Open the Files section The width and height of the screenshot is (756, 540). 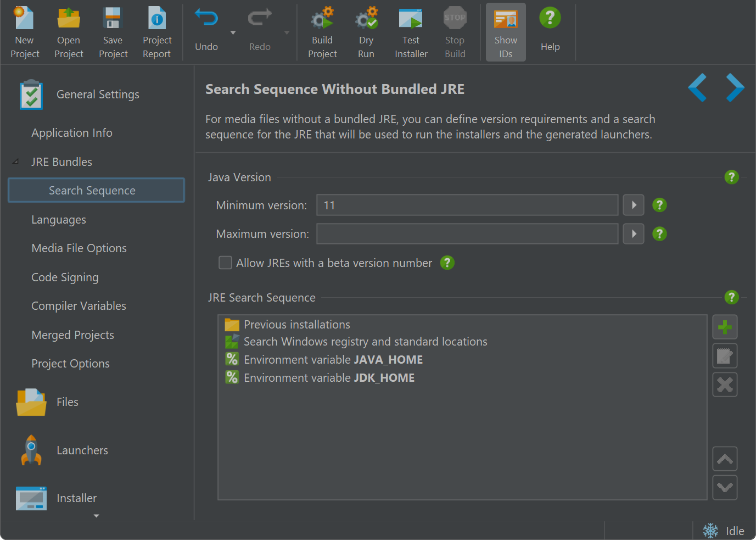(x=67, y=402)
